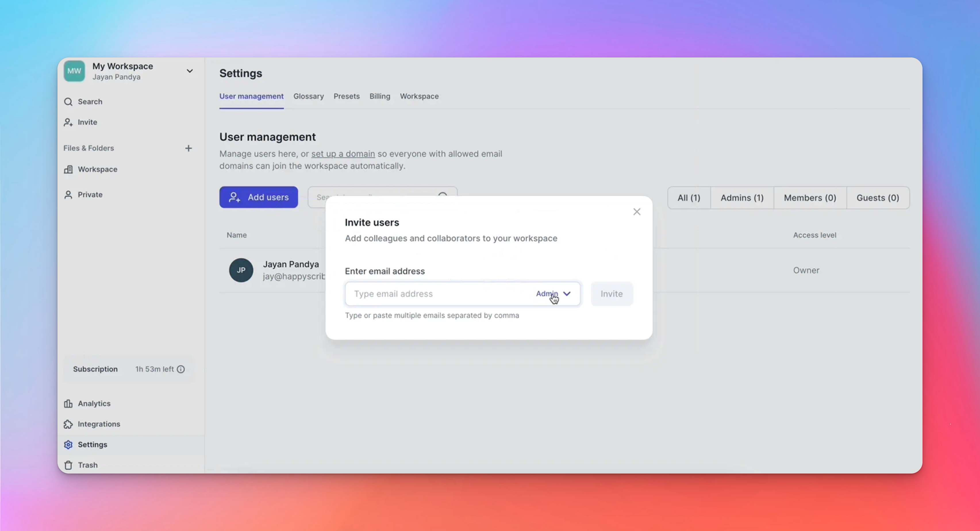Click the Search magnifier icon in sidebar
This screenshot has height=531, width=980.
pos(68,101)
